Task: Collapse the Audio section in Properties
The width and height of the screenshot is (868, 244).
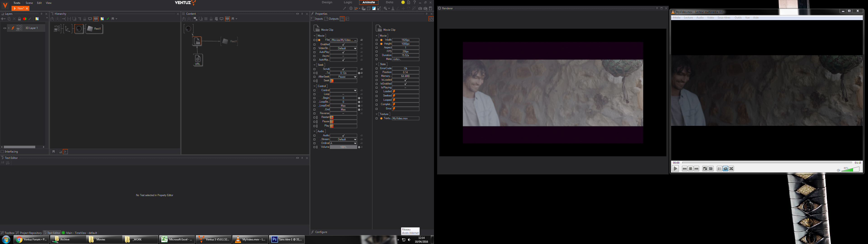Action: 315,131
